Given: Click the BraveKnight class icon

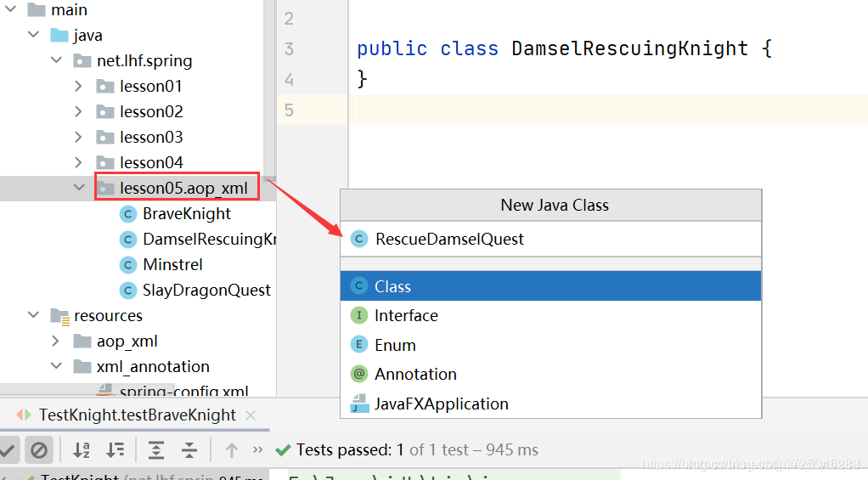Looking at the screenshot, I should 128,214.
